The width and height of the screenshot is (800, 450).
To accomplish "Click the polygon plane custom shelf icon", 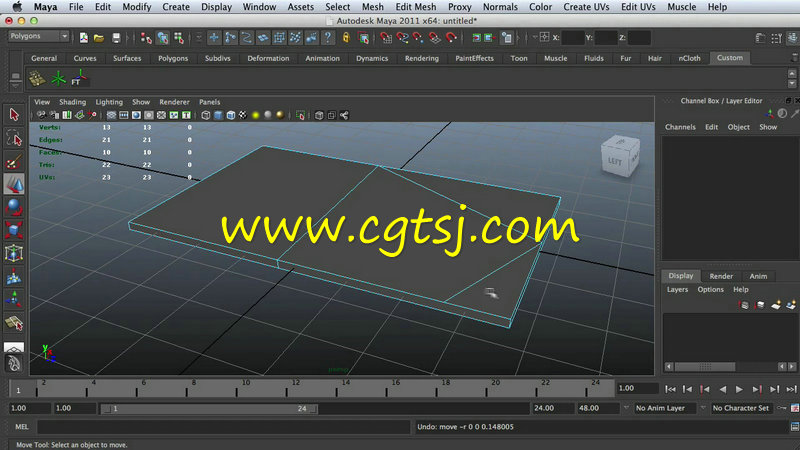I will (37, 79).
